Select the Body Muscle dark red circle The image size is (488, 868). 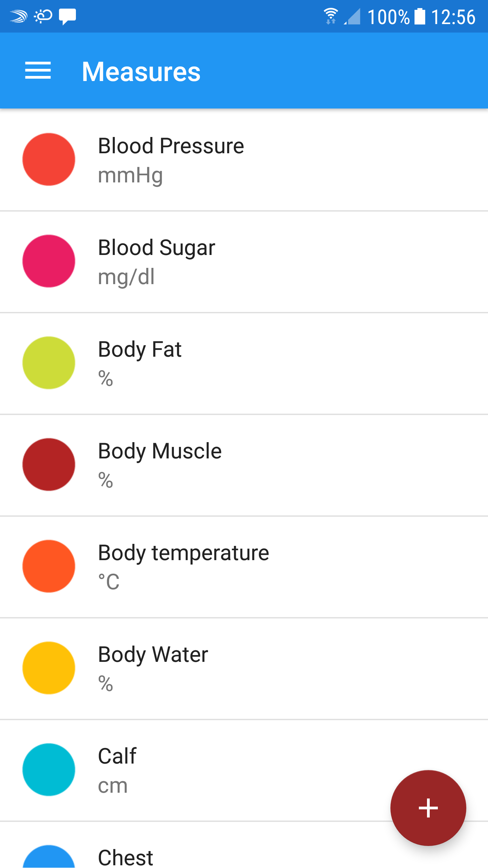point(49,465)
